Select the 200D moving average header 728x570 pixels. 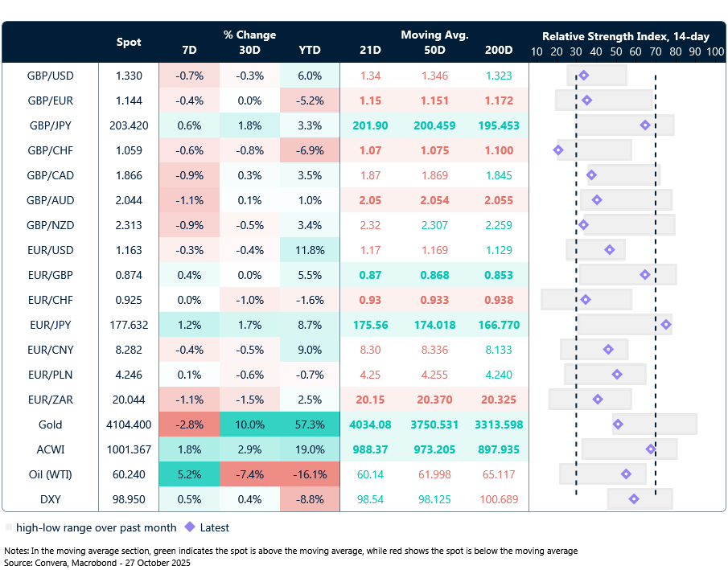[499, 50]
